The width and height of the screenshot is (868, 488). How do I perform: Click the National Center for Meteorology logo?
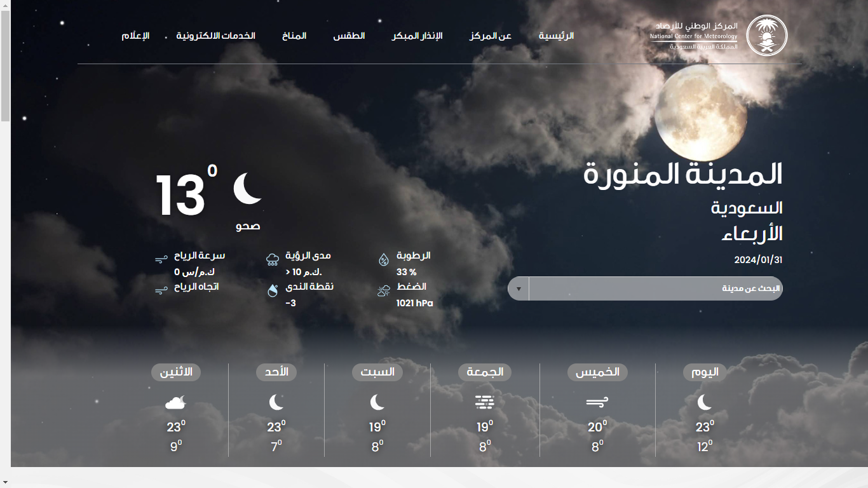[x=766, y=36]
